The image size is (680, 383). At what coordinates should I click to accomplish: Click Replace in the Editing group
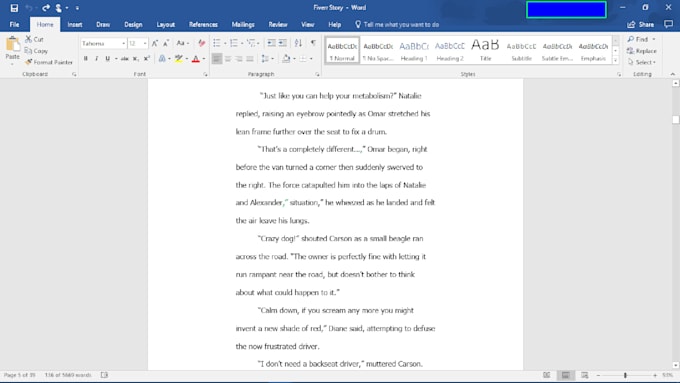tap(642, 51)
